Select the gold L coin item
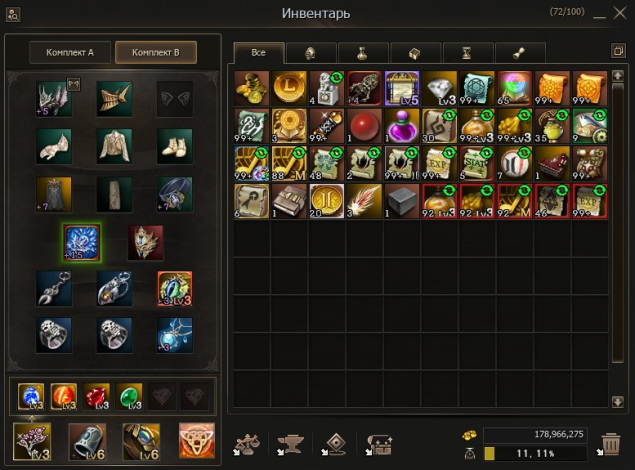 [289, 88]
